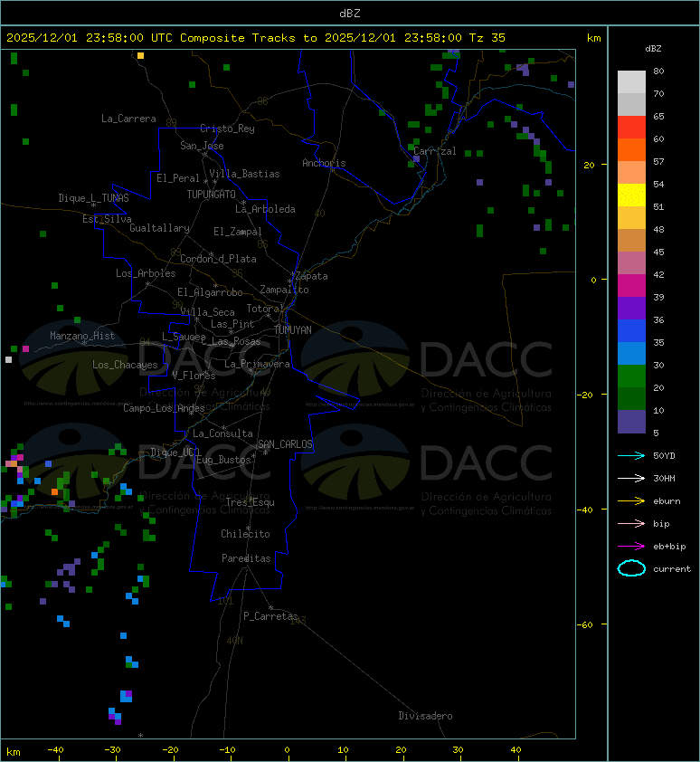Viewport: 700px width, 762px height.
Task: Click the San_Jose place label
Action: (202, 146)
